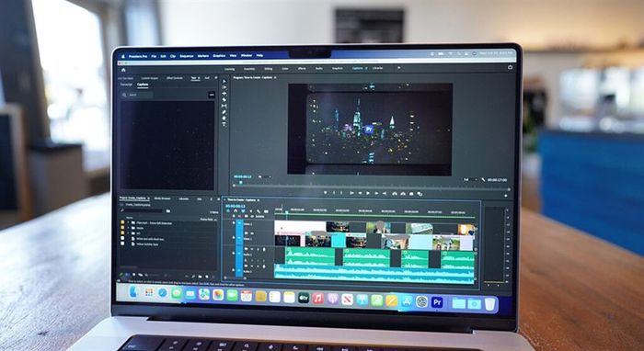The width and height of the screenshot is (644, 351).
Task: Toggle the timeline Snap magnet icon
Action: pos(236,211)
